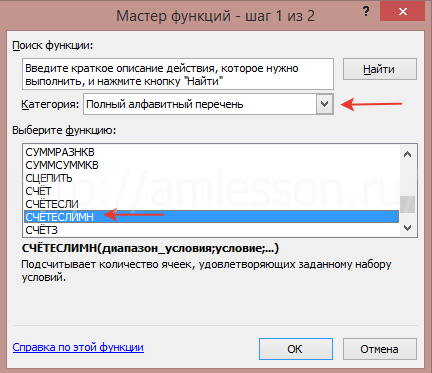Pick СЧЁТЗ from the function list
432x373 pixels.
pos(212,230)
